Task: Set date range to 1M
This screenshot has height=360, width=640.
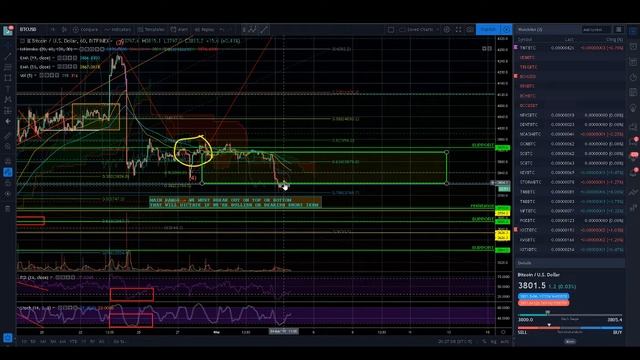Action: (43, 342)
